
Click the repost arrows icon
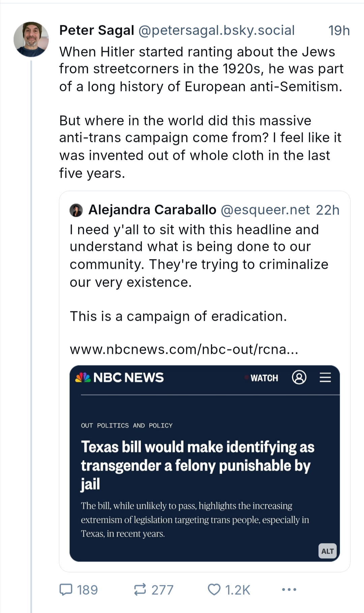pyautogui.click(x=140, y=589)
